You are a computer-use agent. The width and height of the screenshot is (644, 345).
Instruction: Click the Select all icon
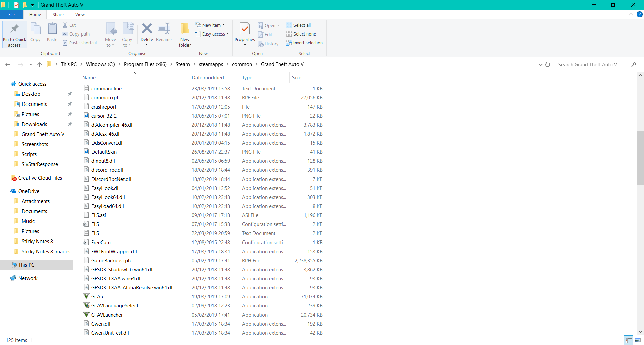click(289, 25)
